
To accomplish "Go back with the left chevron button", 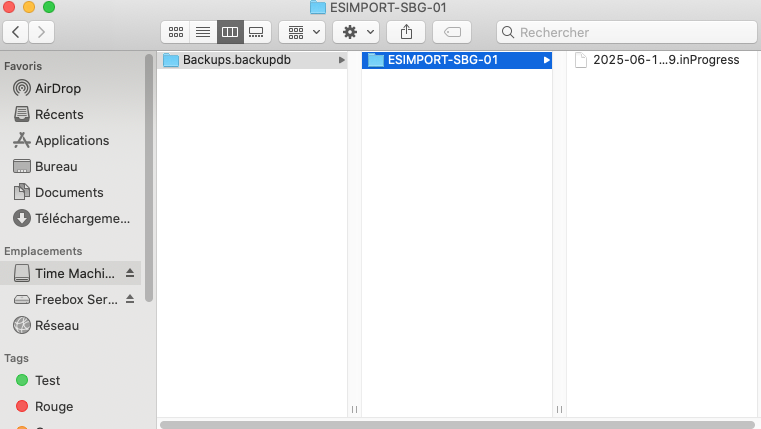I will pos(16,33).
